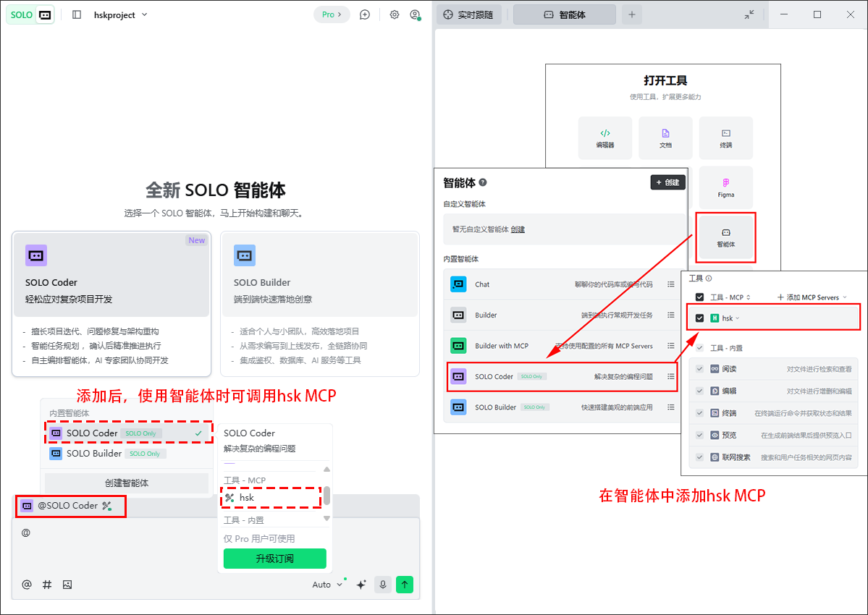
Task: Click the microphone voice input button
Action: pos(382,585)
